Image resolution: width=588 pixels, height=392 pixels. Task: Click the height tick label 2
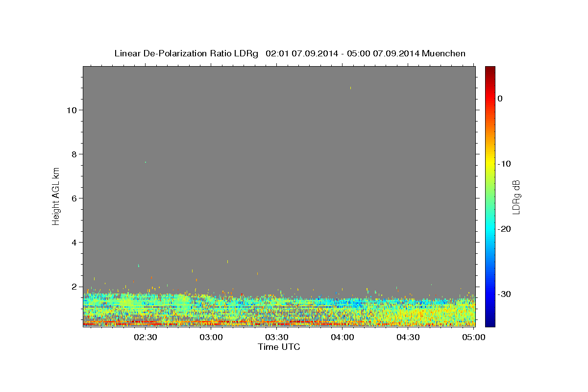(x=74, y=287)
